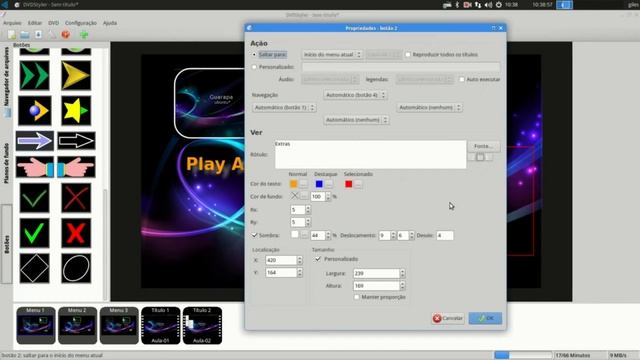Select the outlined black arrow button shape
This screenshot has height=360, width=640.
76,141
